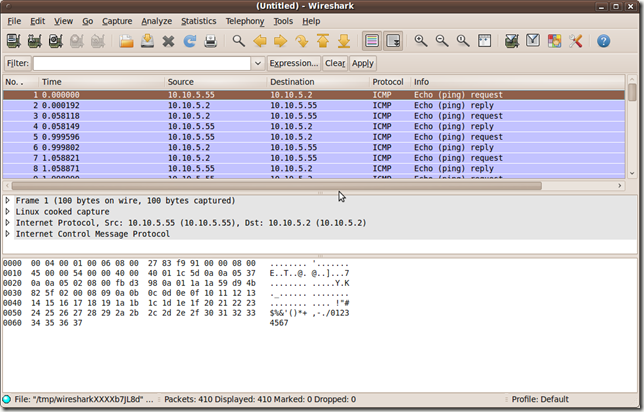
Task: Open the Analyze menu
Action: pos(156,21)
